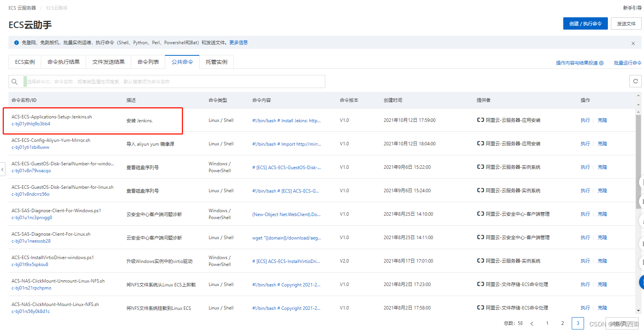This screenshot has width=644, height=331.
Task: Click the 发送文件 button
Action: [x=626, y=23]
